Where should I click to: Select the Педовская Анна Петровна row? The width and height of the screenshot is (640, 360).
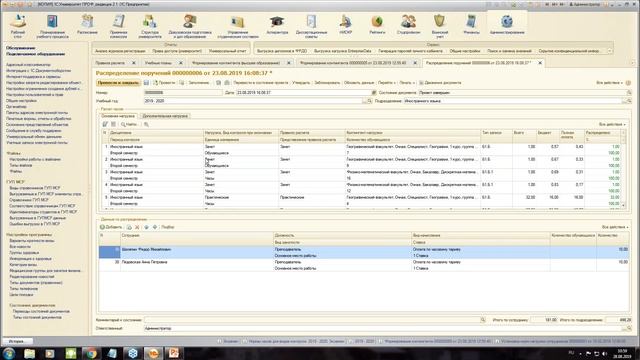tap(363, 265)
